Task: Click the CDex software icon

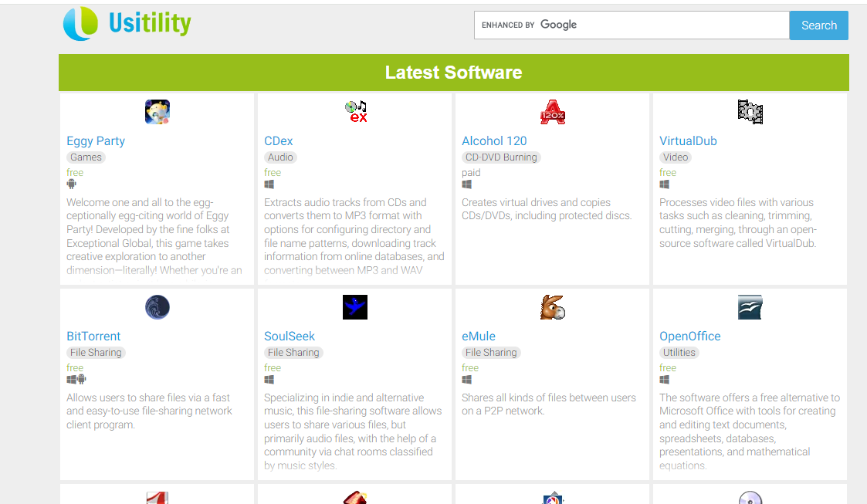Action: pyautogui.click(x=355, y=112)
